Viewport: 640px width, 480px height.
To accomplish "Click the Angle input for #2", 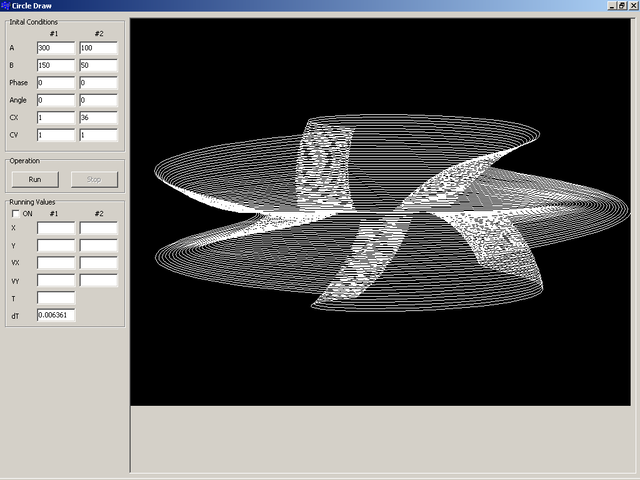I will pos(98,100).
